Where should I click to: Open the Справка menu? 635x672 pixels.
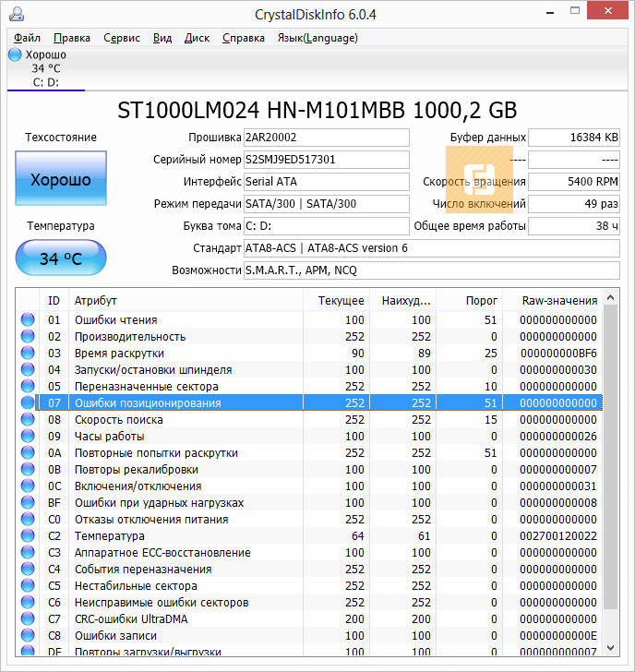coord(244,38)
